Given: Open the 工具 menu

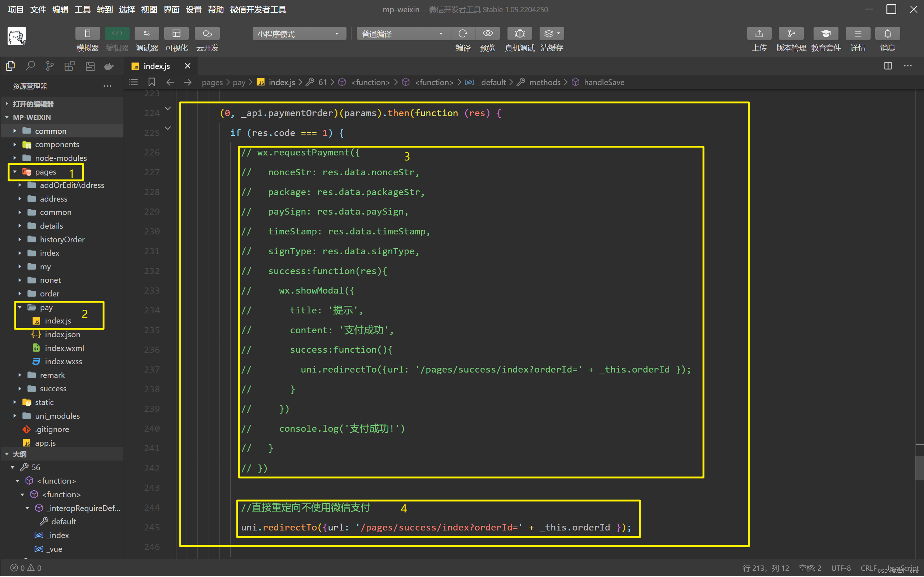Looking at the screenshot, I should pyautogui.click(x=82, y=9).
